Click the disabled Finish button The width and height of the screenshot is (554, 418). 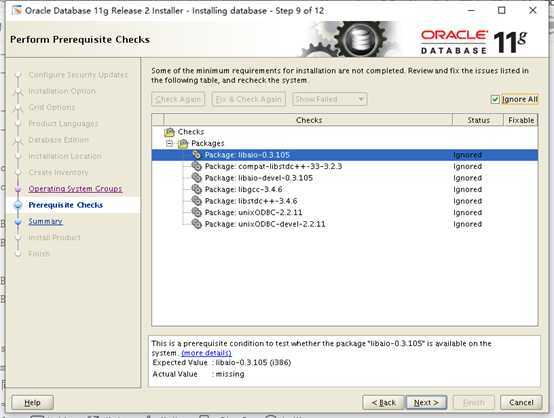[474, 402]
